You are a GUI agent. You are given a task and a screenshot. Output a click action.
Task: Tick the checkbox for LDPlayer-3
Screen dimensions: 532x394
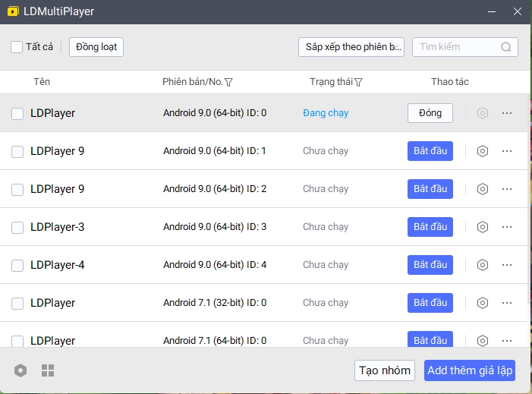[17, 227]
